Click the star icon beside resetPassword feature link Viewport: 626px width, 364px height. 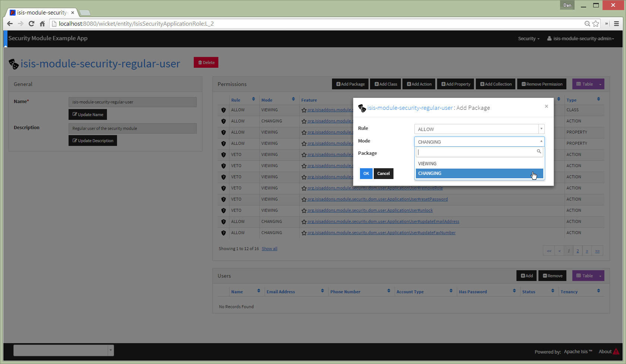304,199
